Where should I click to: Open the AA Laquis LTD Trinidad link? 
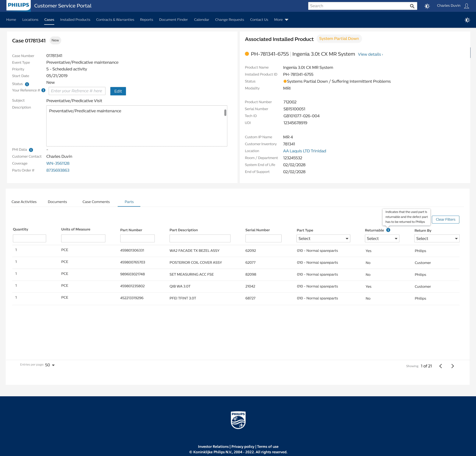click(304, 151)
